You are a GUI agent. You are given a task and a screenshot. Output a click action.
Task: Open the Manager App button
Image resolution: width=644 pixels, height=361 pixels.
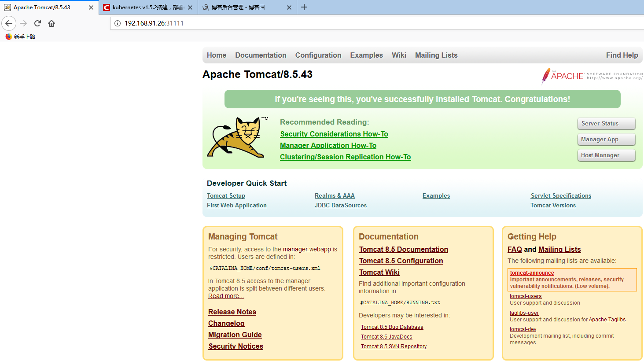coord(606,140)
